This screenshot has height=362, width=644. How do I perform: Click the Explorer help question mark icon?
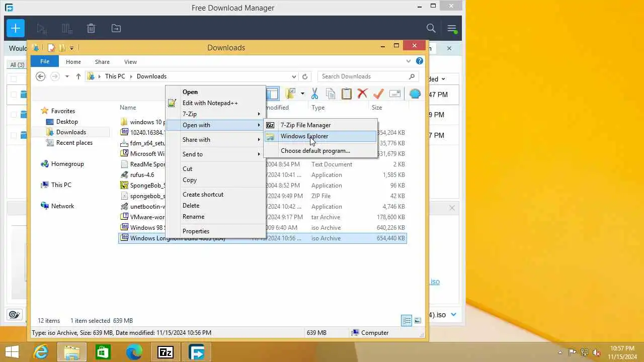tap(420, 61)
